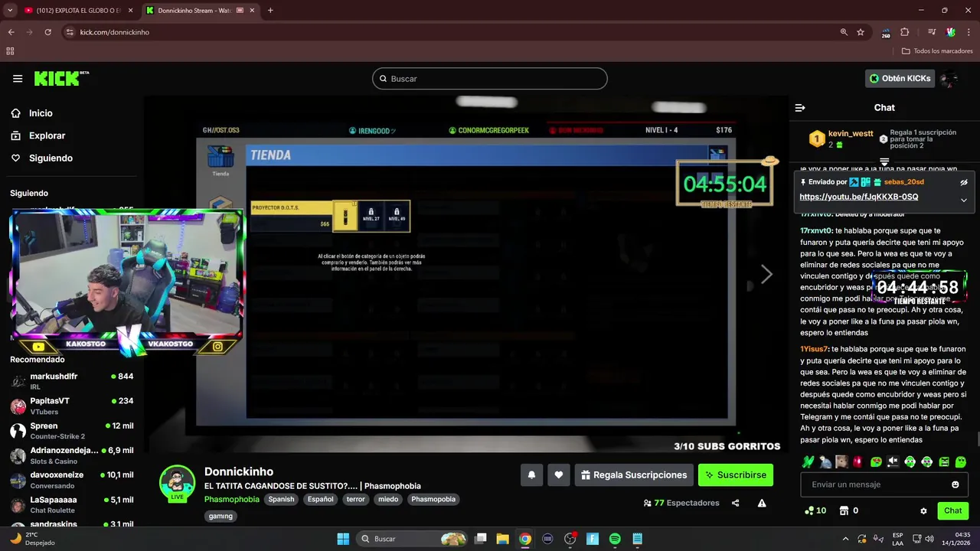Open channel points balance showing 10
Viewport: 980px width, 551px height.
click(x=815, y=510)
